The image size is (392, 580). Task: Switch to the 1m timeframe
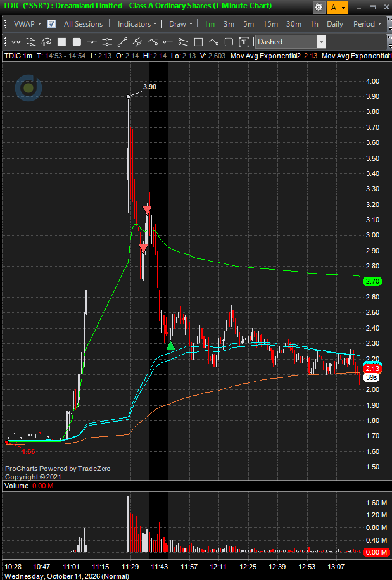tap(210, 23)
